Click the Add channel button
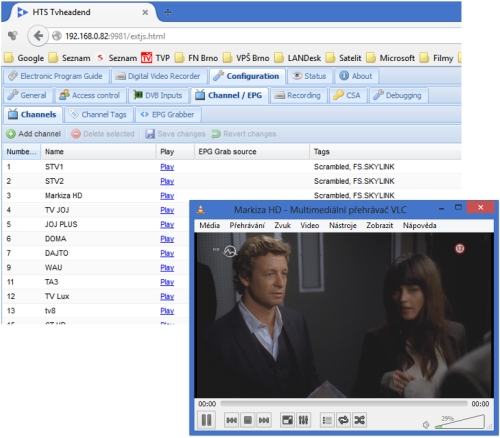 (34, 134)
